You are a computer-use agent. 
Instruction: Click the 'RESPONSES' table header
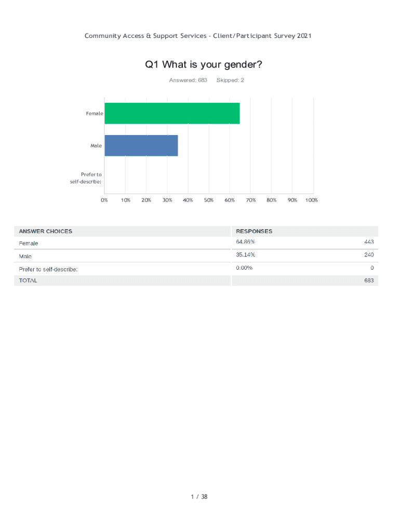click(x=254, y=231)
